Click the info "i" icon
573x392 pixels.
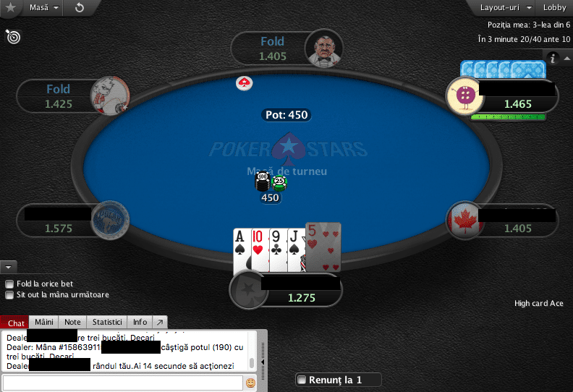(x=553, y=58)
